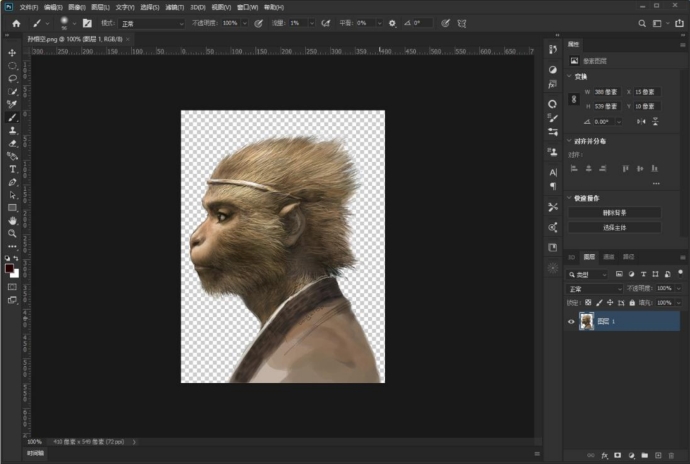Toggle the layer filtering on/off switch
The height and width of the screenshot is (464, 690).
coord(680,273)
